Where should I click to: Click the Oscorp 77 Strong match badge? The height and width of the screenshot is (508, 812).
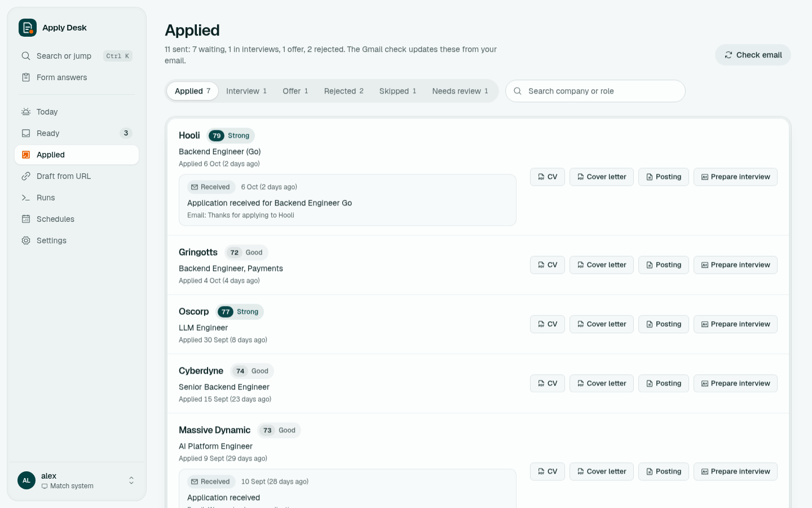240,312
